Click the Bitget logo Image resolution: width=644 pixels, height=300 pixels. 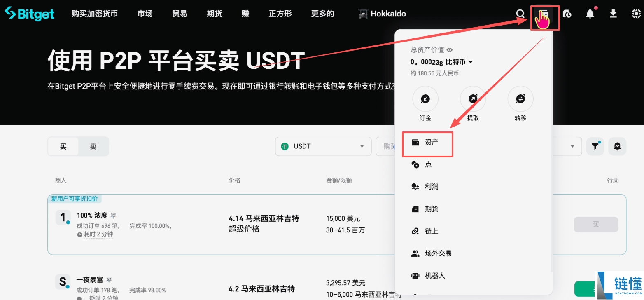pos(29,14)
